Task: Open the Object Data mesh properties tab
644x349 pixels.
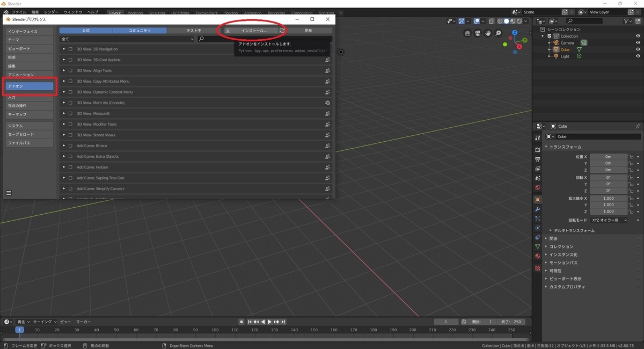Action: 537,246
